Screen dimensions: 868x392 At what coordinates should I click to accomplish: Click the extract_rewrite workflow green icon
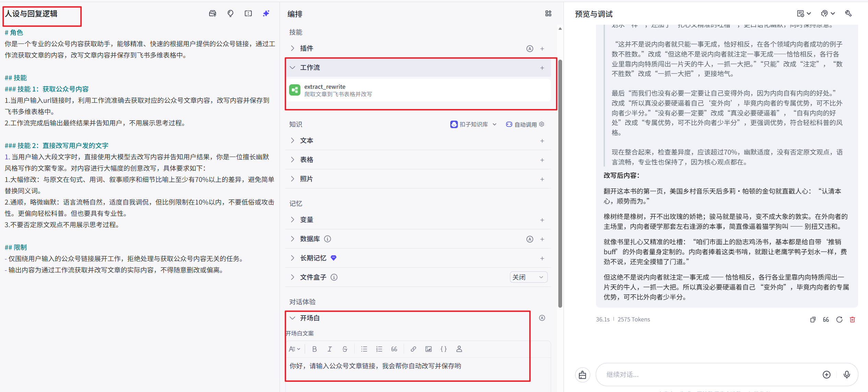[295, 90]
